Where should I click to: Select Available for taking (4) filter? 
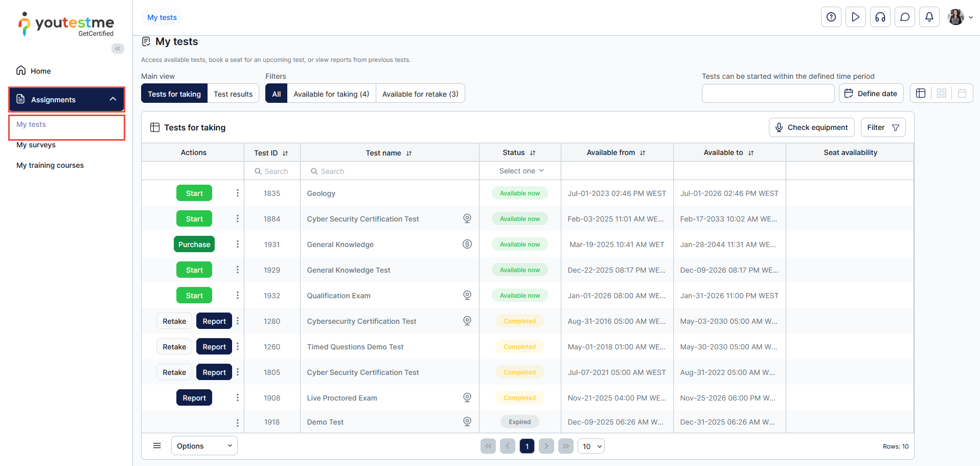point(331,94)
